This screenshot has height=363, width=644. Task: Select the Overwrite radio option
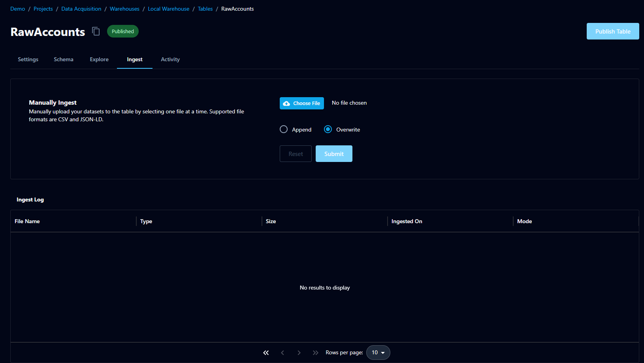[328, 129]
